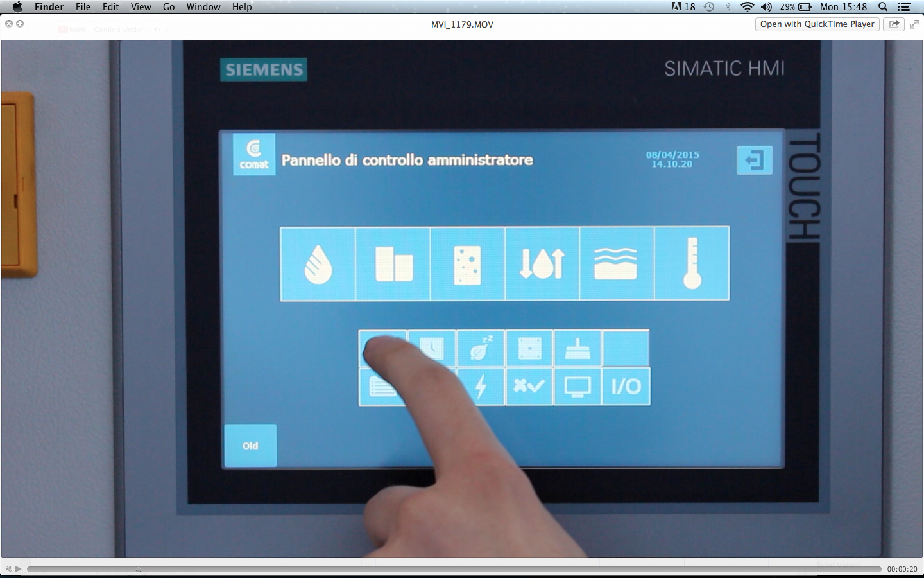This screenshot has height=578, width=924.
Task: Select the water inlet/outlet arrows icon
Action: (543, 263)
